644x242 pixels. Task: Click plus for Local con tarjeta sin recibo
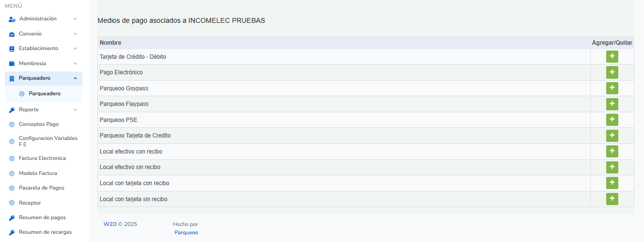[612, 199]
